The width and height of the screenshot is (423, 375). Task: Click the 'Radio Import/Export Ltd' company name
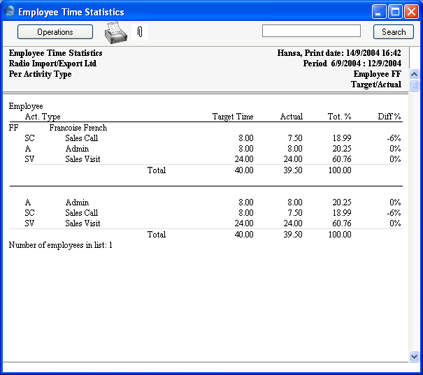coord(53,64)
